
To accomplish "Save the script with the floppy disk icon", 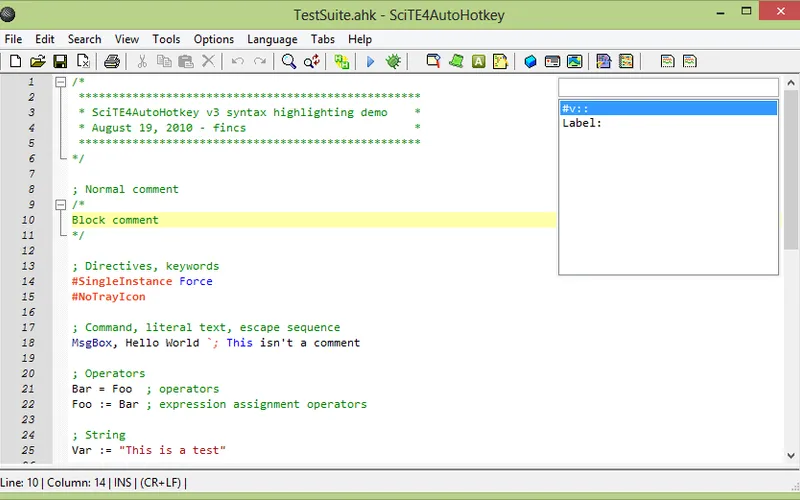I will [x=60, y=62].
